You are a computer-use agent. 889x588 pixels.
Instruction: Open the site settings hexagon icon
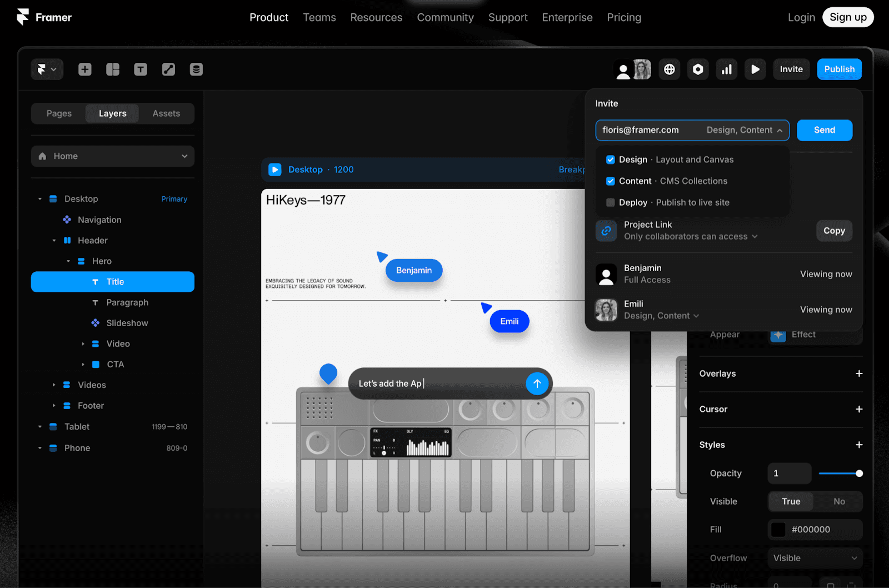(698, 69)
